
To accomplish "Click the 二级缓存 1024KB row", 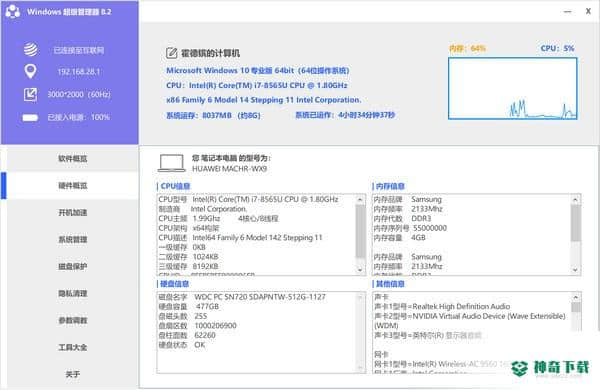I will (x=188, y=257).
